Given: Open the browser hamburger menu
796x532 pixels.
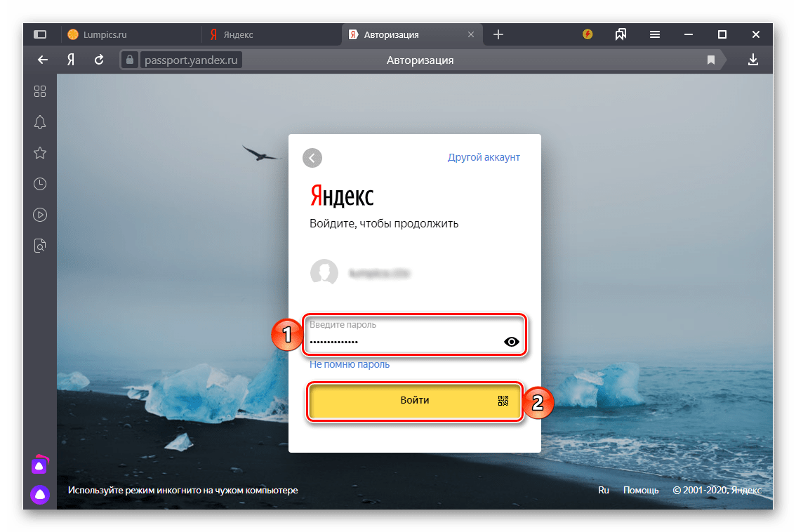Looking at the screenshot, I should [x=654, y=34].
